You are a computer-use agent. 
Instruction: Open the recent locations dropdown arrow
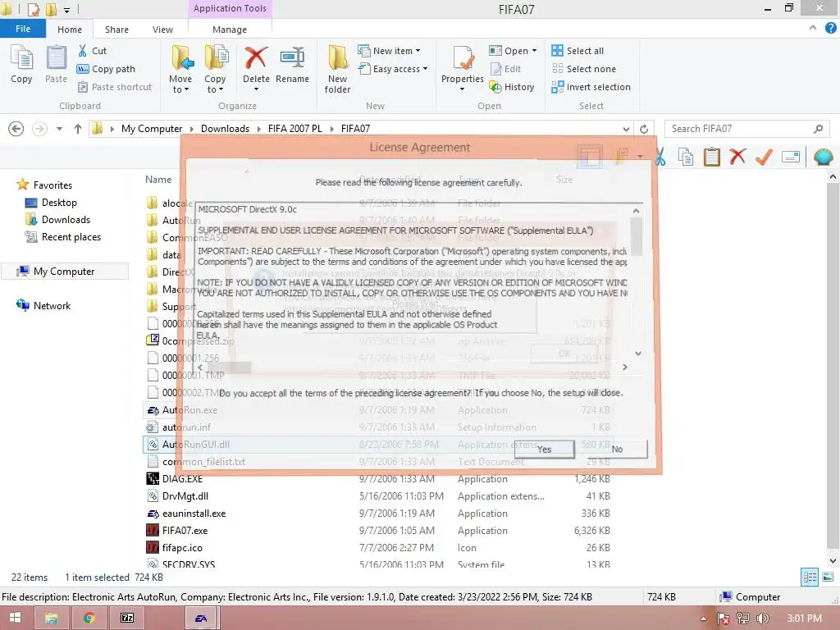[59, 129]
